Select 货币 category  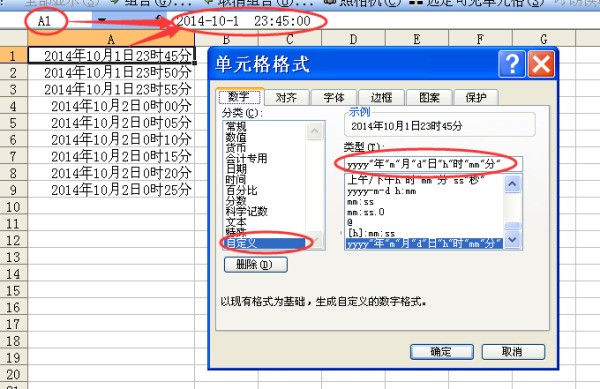(236, 147)
